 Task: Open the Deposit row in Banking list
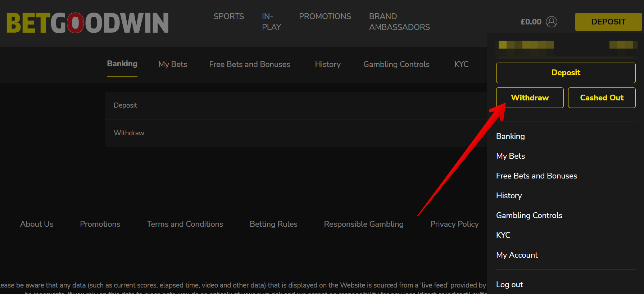pyautogui.click(x=296, y=105)
